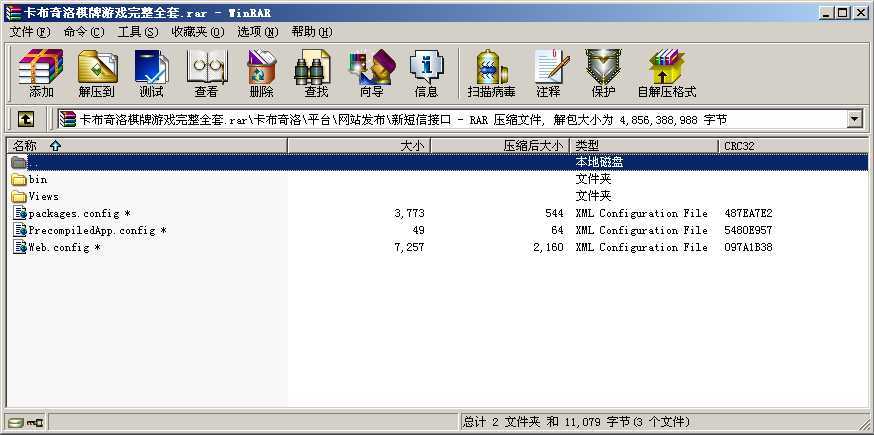Click the XML Configuration File type of Web.config
This screenshot has width=874, height=435.
[642, 247]
